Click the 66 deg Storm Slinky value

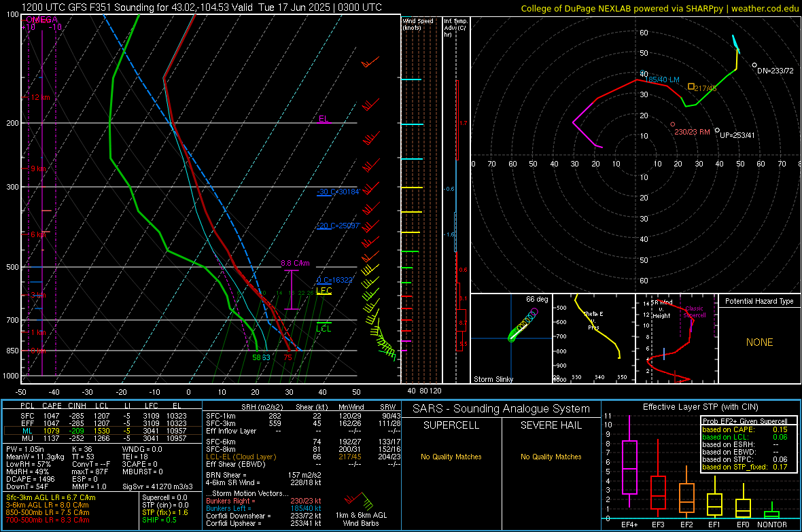coord(537,299)
